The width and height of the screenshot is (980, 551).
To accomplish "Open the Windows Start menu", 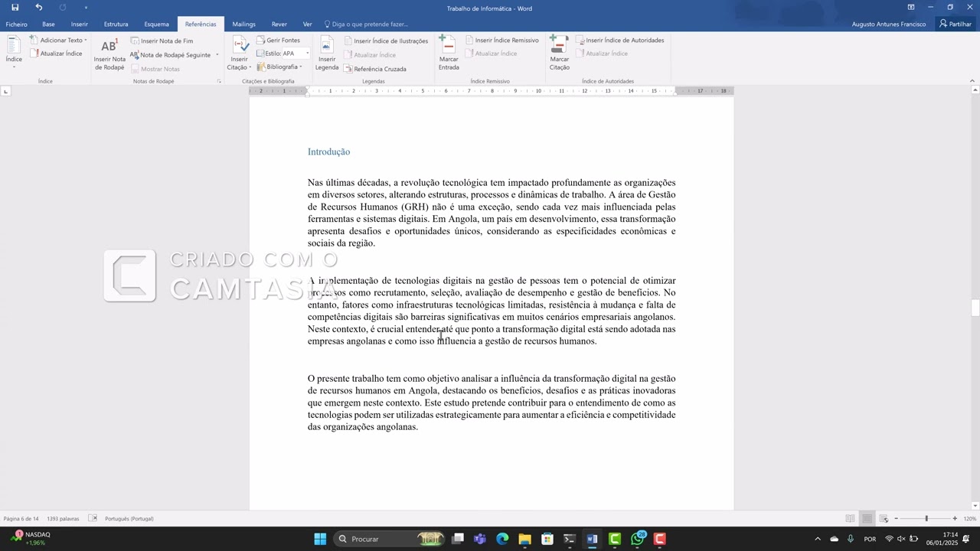I will click(x=320, y=539).
